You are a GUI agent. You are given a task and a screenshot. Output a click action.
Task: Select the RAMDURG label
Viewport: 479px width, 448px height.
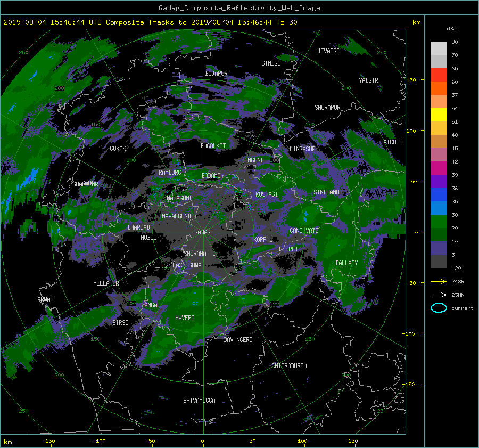170,173
